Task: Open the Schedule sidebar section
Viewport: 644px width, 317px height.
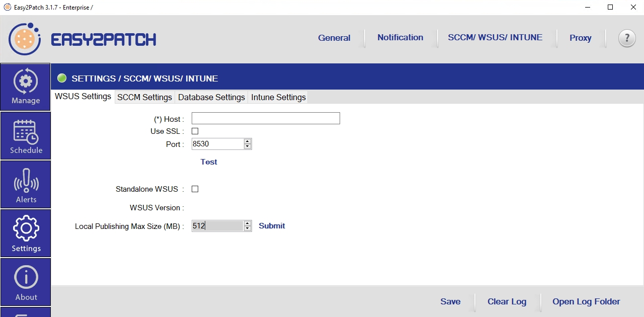Action: tap(26, 136)
